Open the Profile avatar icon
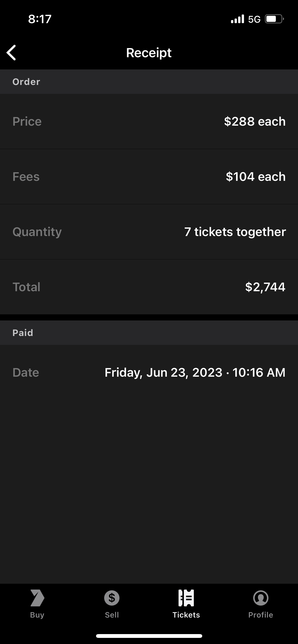Image resolution: width=298 pixels, height=644 pixels. (x=261, y=598)
